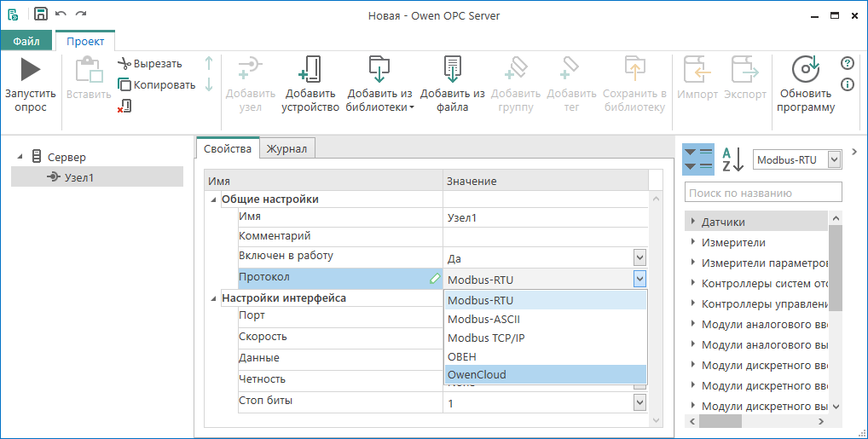Click the Запустить опрос play icon
Screen dimensions: 868x439
31,70
